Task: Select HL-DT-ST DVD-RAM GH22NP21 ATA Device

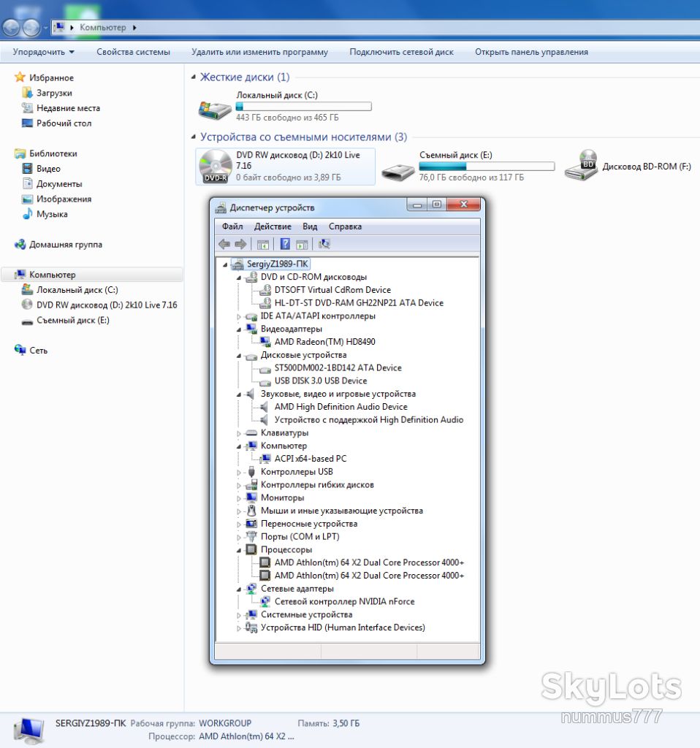Action: pyautogui.click(x=359, y=303)
